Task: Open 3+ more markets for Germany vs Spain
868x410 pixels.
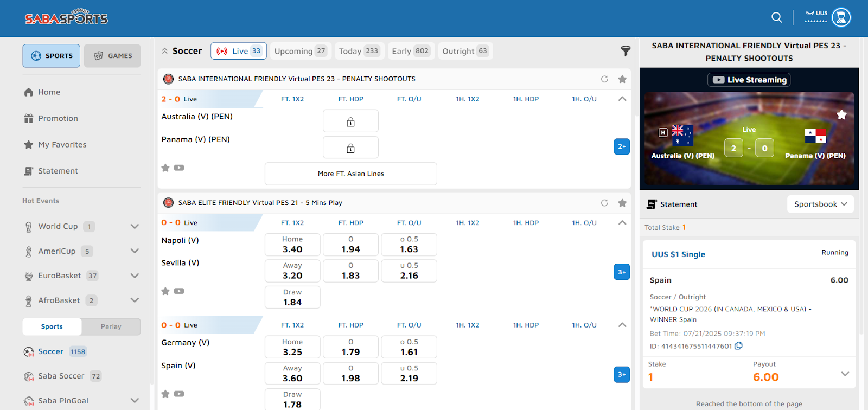Action: [x=622, y=375]
